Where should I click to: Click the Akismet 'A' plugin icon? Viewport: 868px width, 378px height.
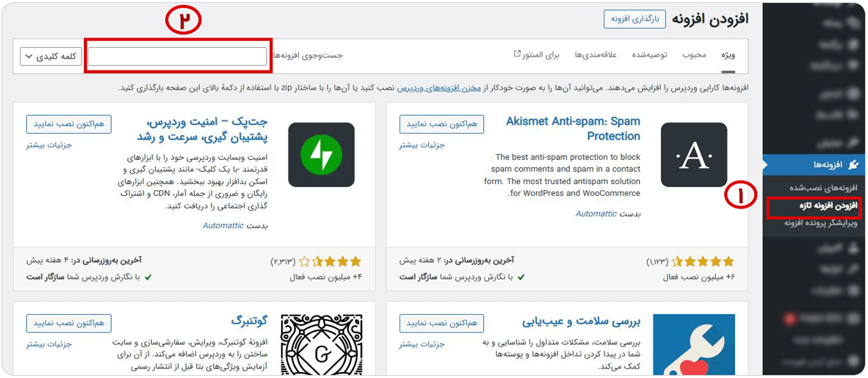694,154
